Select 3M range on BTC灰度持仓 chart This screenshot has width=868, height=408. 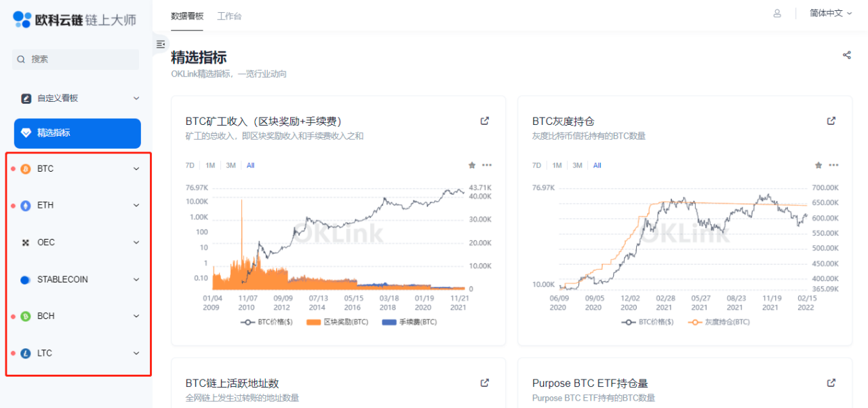(x=577, y=165)
